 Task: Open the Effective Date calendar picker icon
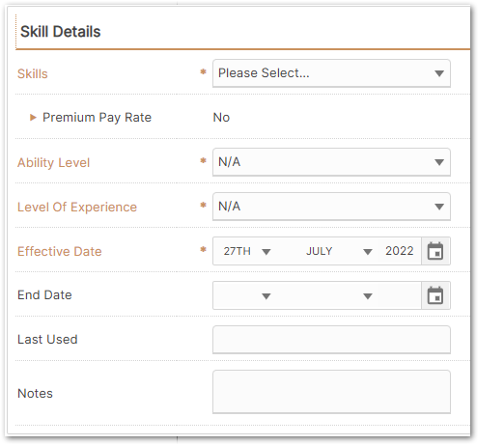[x=435, y=251]
